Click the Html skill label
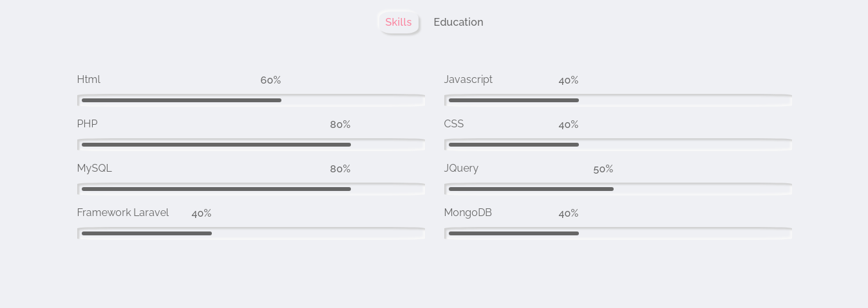The image size is (868, 308). pos(89,80)
